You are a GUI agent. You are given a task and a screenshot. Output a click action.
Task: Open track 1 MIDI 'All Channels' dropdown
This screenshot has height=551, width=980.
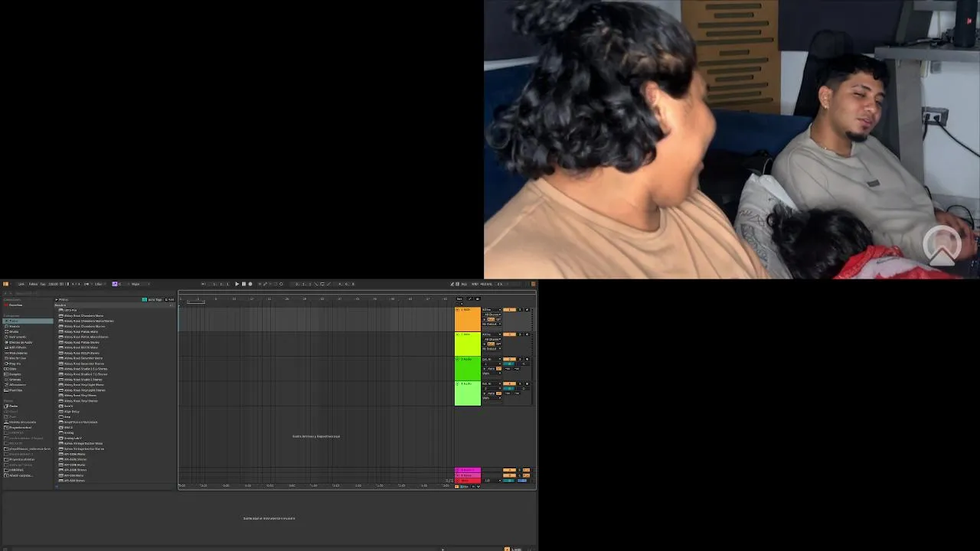[x=492, y=315]
